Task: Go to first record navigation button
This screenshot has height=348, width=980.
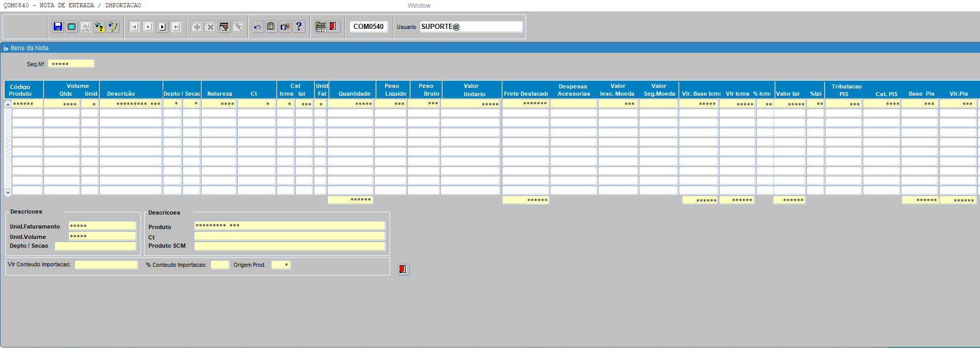Action: coord(134,27)
